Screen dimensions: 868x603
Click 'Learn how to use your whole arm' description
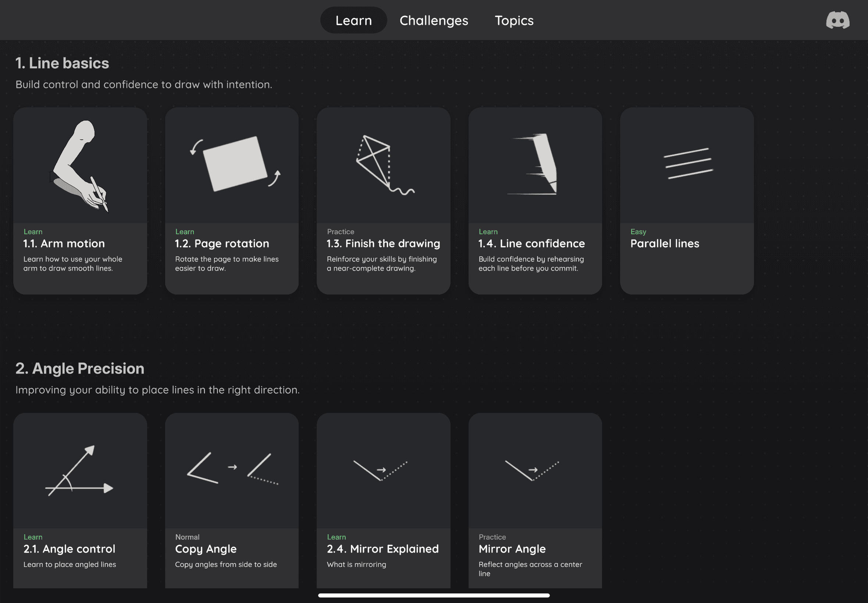[x=72, y=264]
